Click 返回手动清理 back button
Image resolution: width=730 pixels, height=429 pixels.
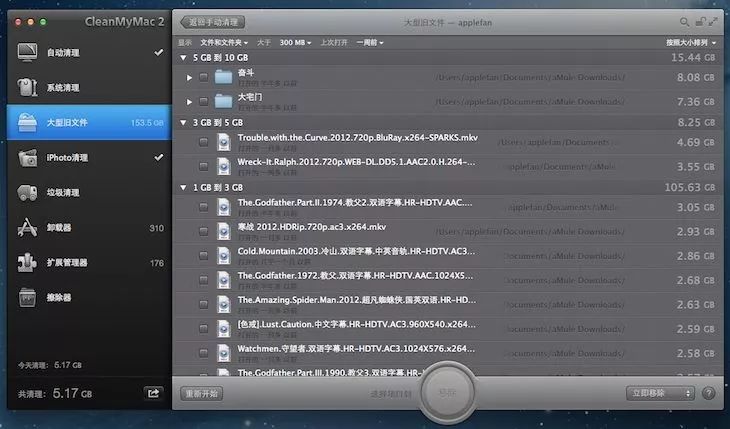pos(213,22)
